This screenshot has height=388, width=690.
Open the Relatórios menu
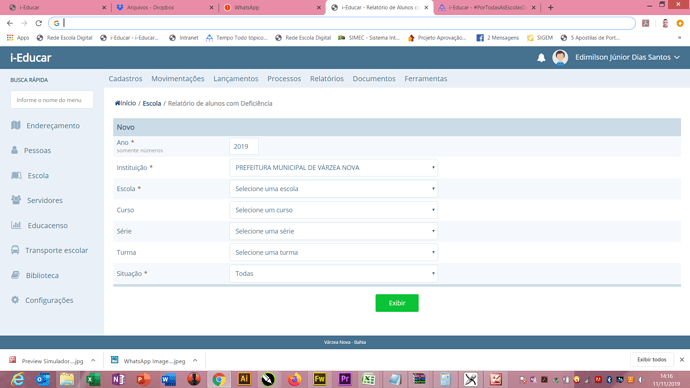(327, 79)
